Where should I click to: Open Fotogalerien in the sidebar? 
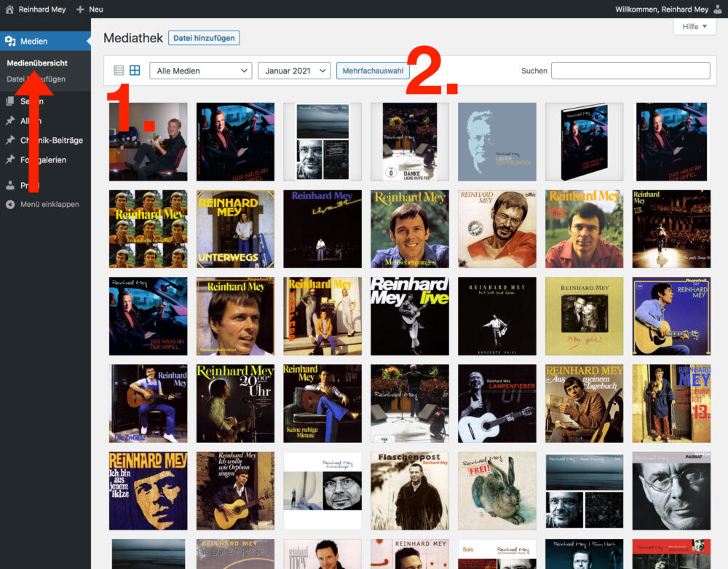pyautogui.click(x=43, y=160)
